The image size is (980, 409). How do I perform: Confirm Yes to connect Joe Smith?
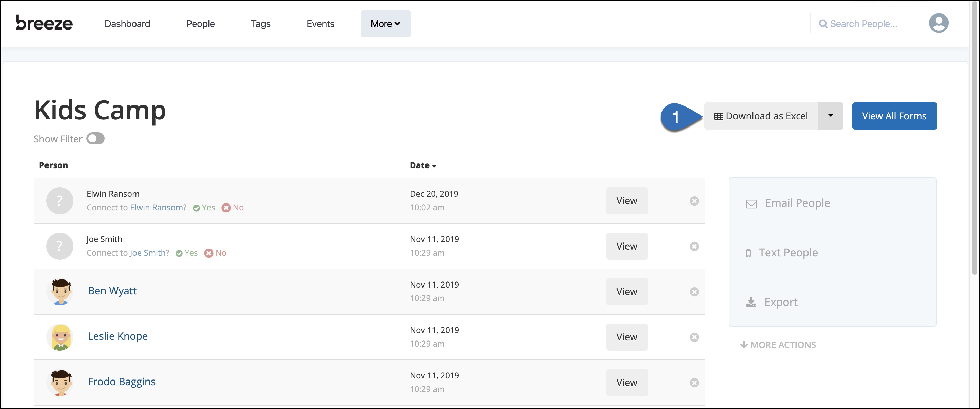(186, 253)
